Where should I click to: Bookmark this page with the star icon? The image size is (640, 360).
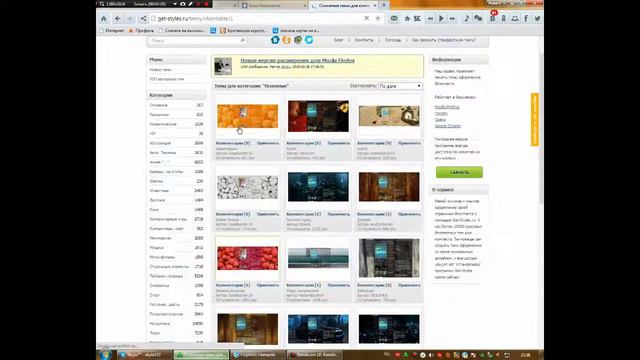click(378, 18)
